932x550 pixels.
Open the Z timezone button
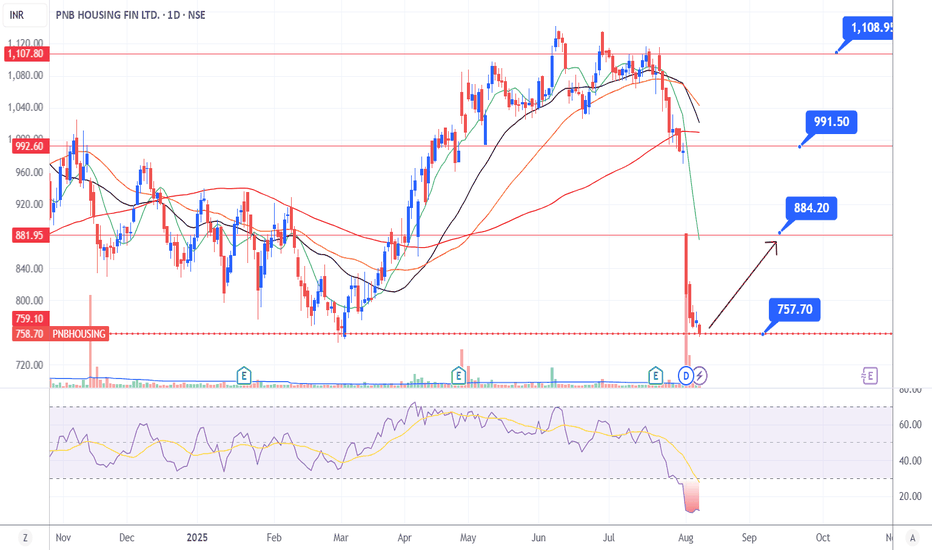(25, 538)
